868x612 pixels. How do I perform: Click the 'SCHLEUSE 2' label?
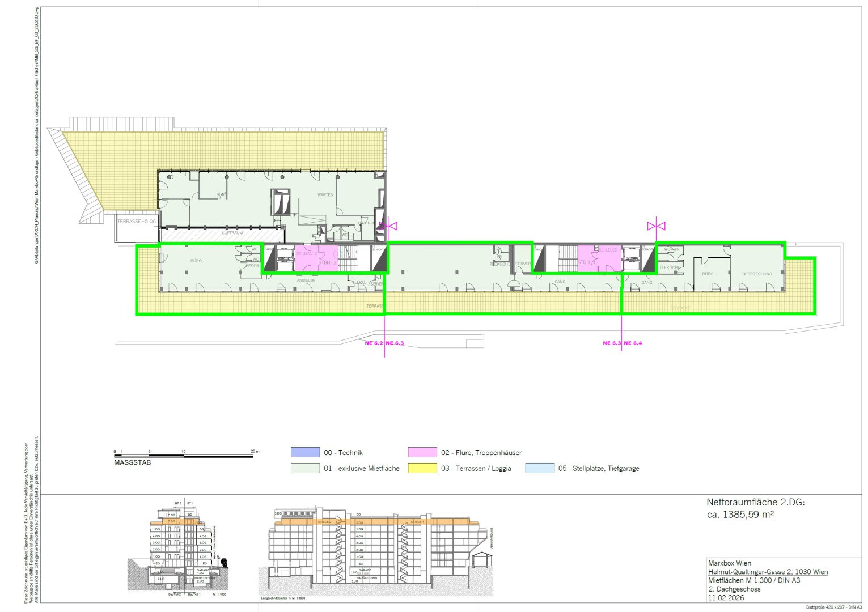pyautogui.click(x=306, y=253)
